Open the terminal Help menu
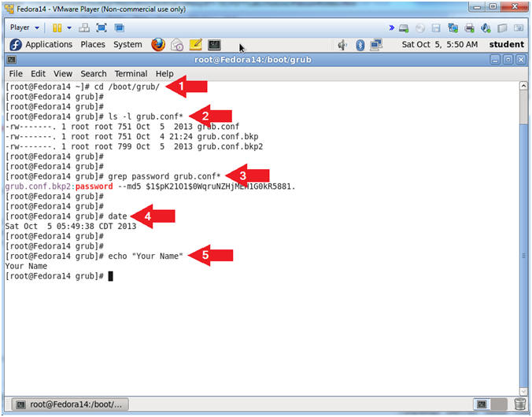The height and width of the screenshot is (417, 532). (164, 74)
